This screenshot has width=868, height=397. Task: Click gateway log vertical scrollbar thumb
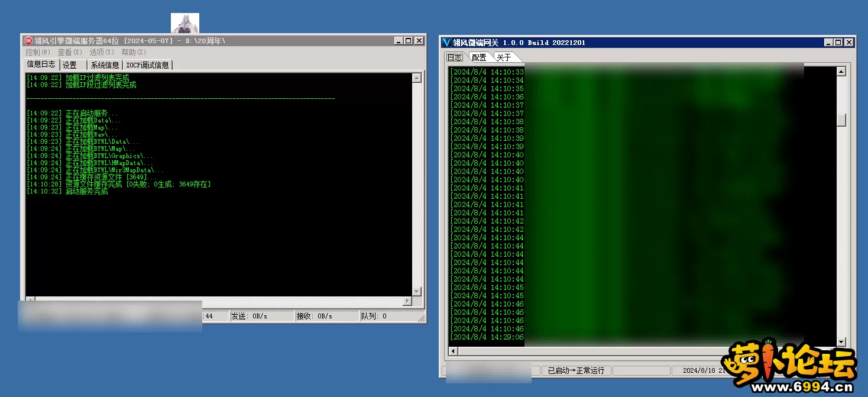841,120
